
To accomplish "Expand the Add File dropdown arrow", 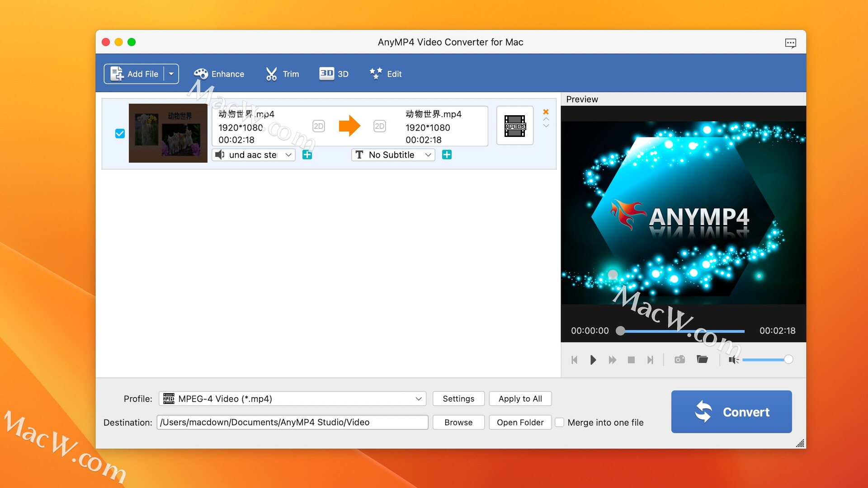I will [171, 73].
